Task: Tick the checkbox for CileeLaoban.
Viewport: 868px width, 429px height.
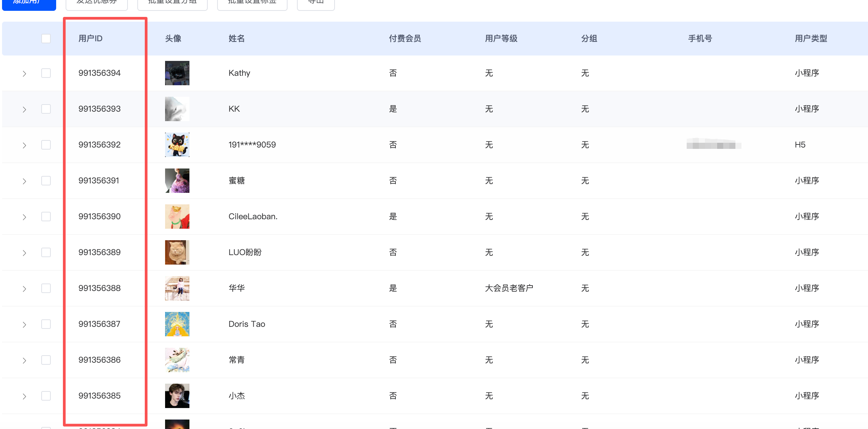Action: point(46,217)
